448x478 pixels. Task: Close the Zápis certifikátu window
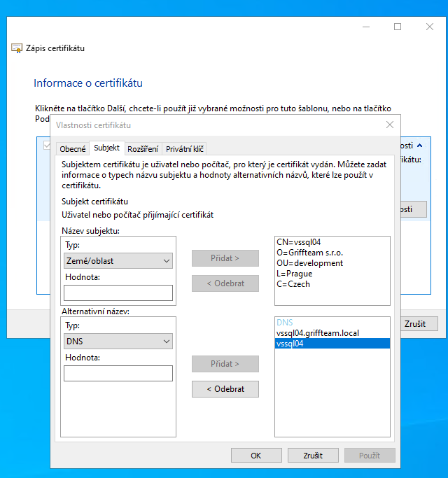(x=429, y=27)
